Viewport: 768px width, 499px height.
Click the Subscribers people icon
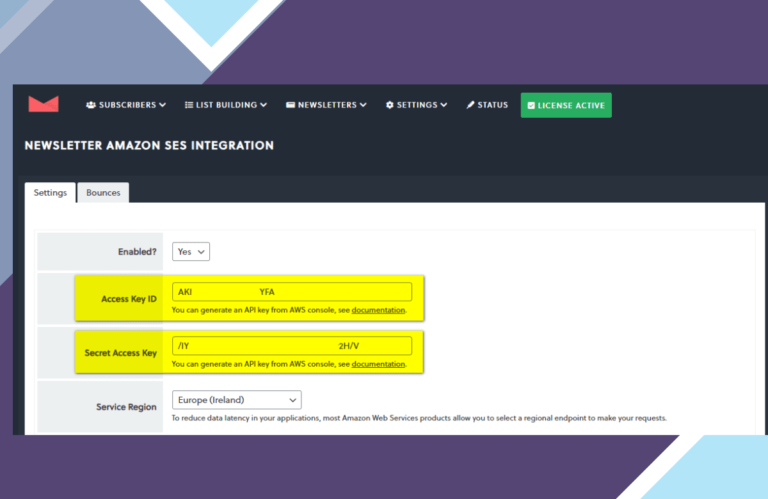coord(91,105)
